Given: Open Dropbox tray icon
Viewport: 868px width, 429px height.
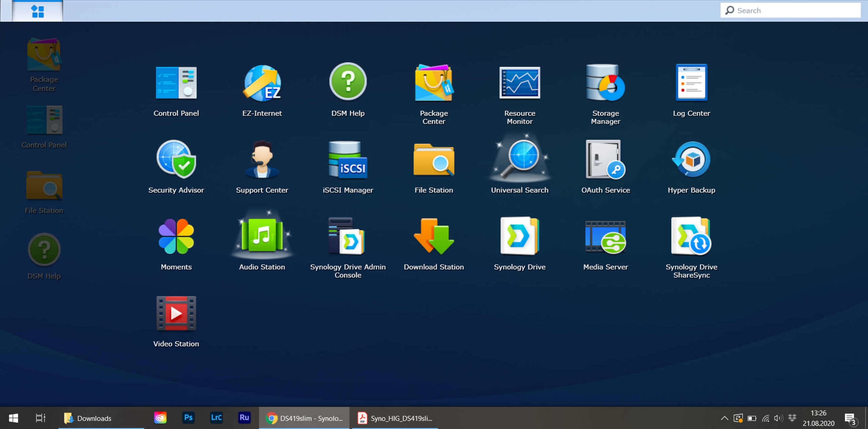Looking at the screenshot, I should point(792,418).
